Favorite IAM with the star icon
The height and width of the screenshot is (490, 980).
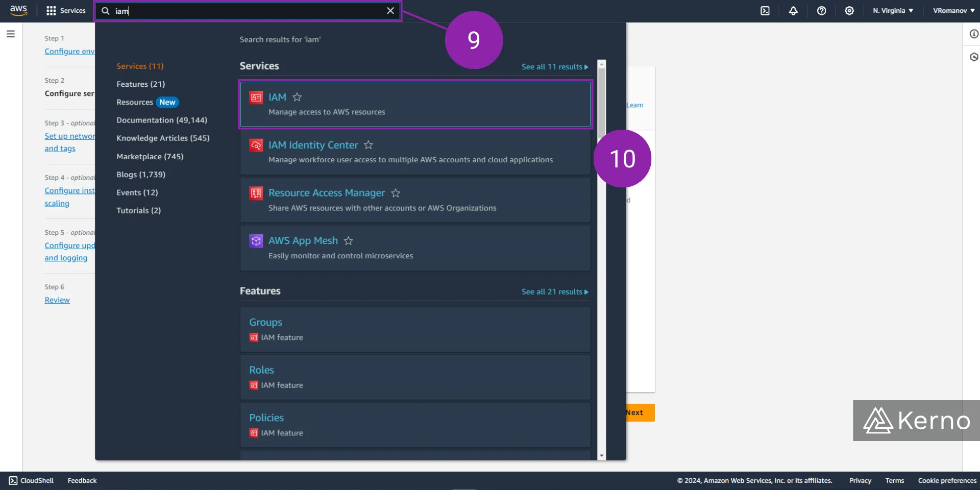coord(297,97)
